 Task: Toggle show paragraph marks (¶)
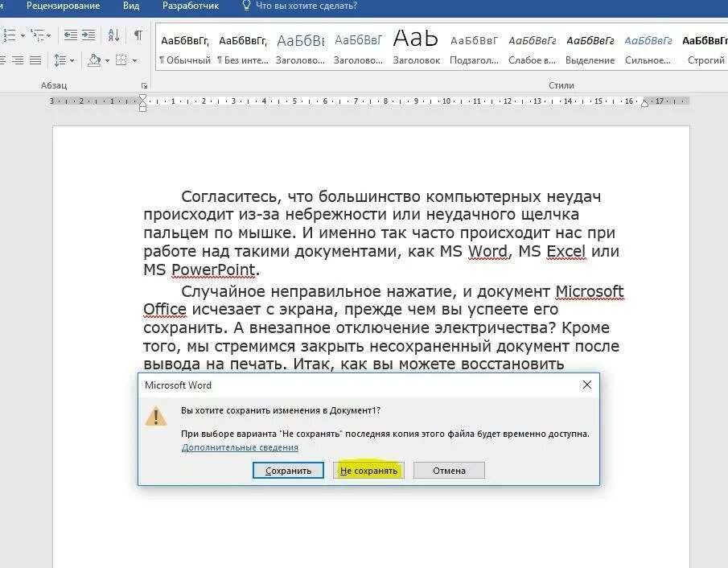click(x=138, y=35)
